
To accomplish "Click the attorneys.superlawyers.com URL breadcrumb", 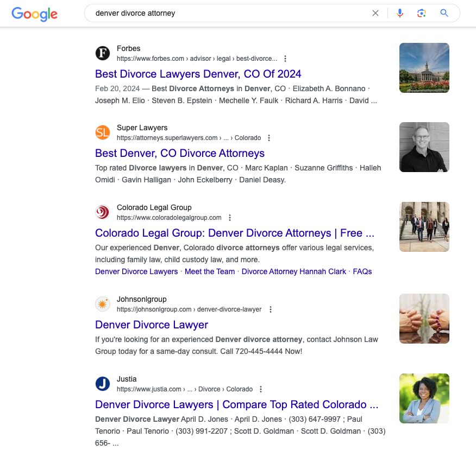I will (189, 138).
